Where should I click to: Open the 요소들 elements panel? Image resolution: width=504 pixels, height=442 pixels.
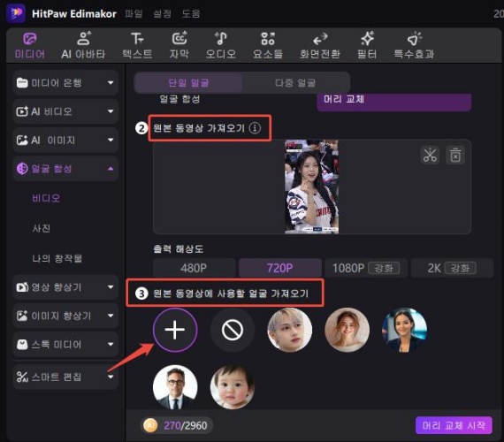268,46
